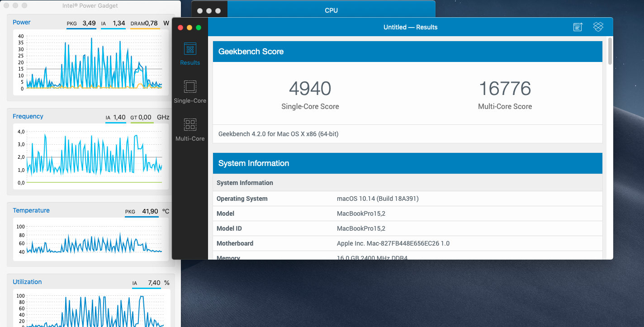Open the Results section in Geekbench sidebar
Image resolution: width=644 pixels, height=327 pixels.
(x=190, y=54)
